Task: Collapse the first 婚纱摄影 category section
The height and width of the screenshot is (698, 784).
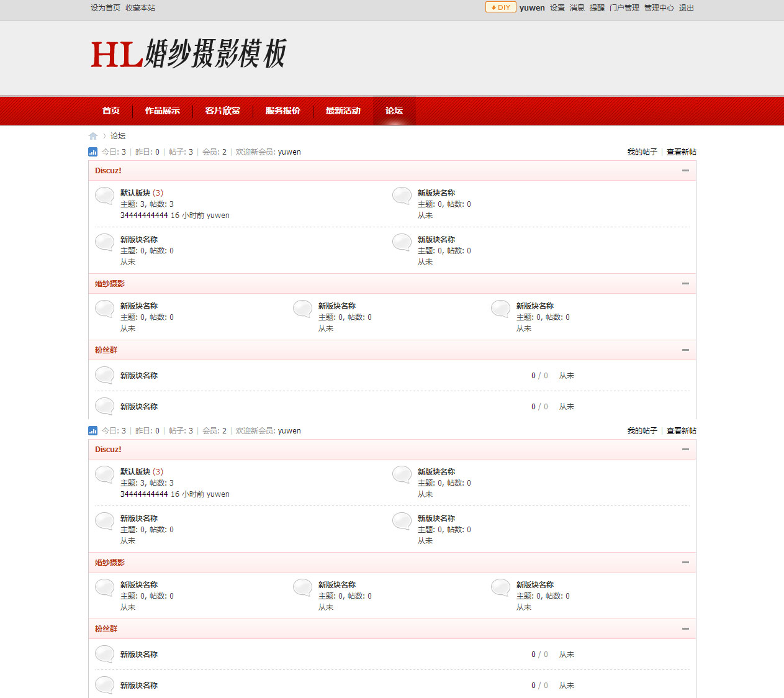Action: tap(685, 284)
